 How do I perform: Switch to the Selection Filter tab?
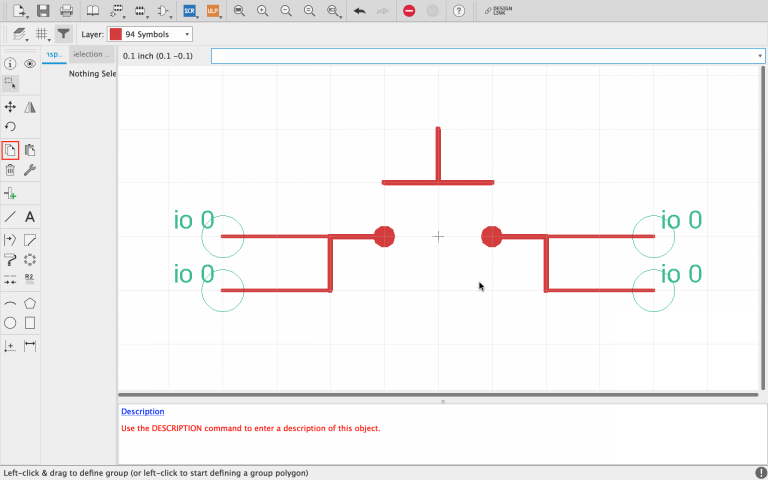point(92,54)
